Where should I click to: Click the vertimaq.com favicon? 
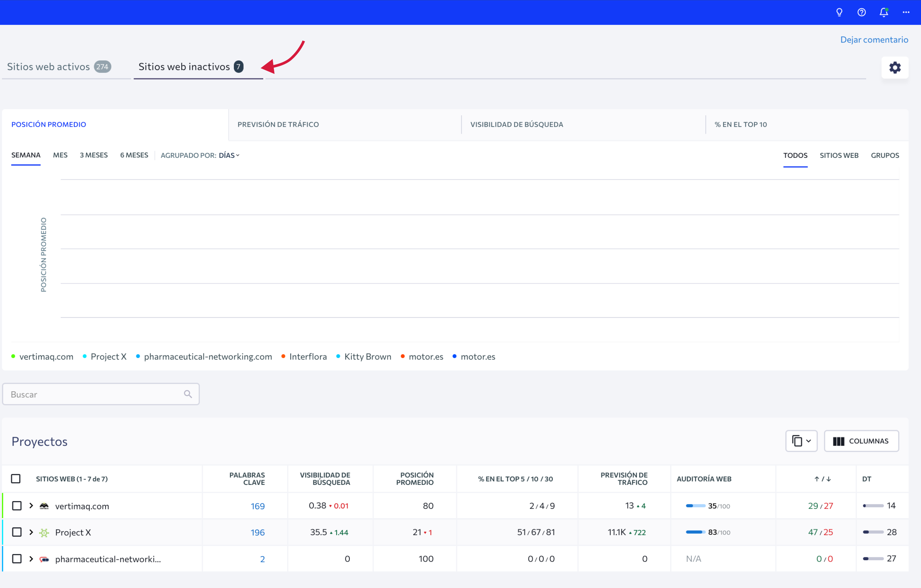44,506
